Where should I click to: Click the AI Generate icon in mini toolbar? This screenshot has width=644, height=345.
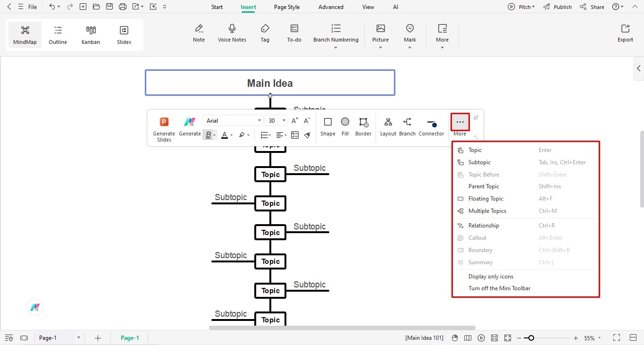(190, 126)
